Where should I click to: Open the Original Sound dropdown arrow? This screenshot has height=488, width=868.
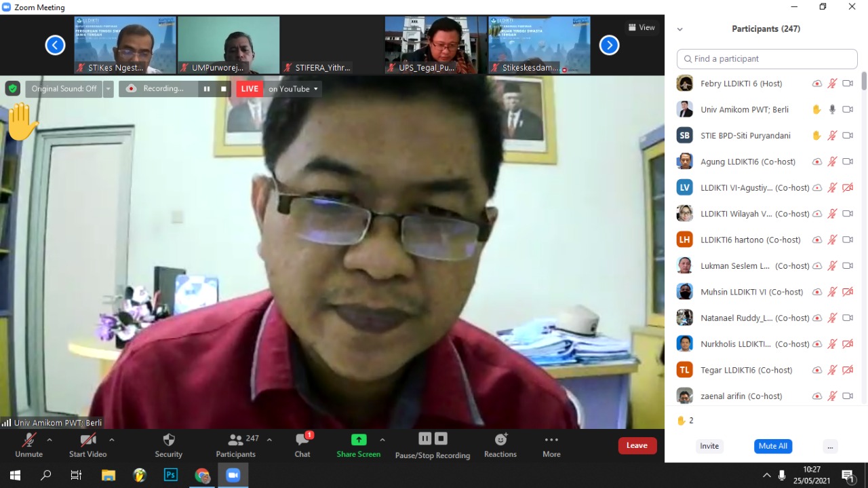[x=108, y=89]
